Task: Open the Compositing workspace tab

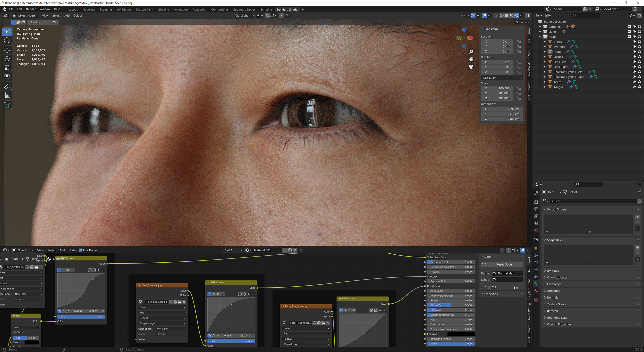Action: (x=219, y=10)
